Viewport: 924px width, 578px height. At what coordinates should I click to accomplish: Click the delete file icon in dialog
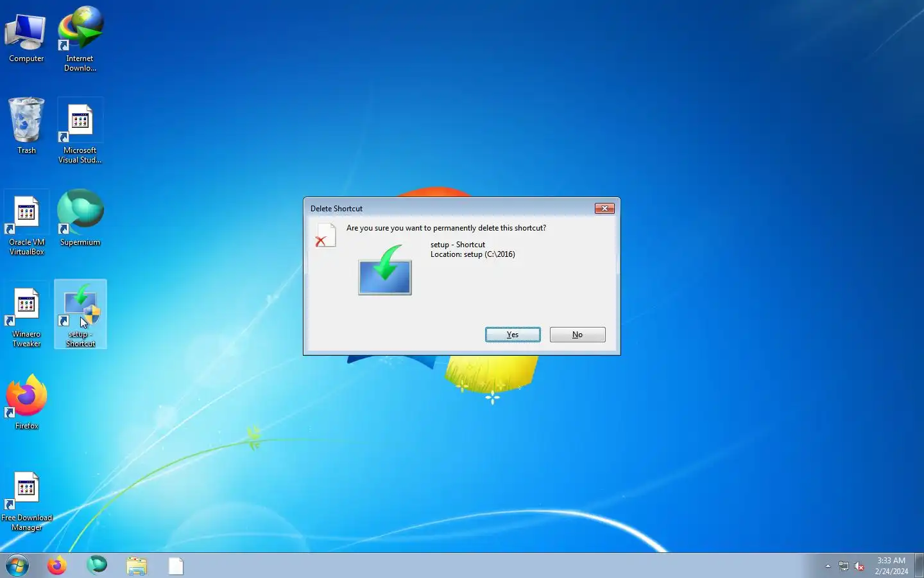325,235
